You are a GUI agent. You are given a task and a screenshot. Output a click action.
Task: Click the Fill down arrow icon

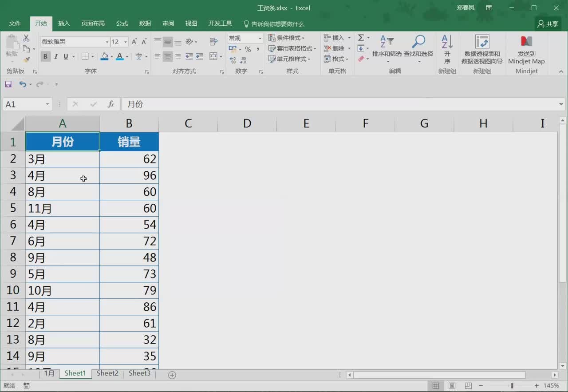tap(361, 48)
